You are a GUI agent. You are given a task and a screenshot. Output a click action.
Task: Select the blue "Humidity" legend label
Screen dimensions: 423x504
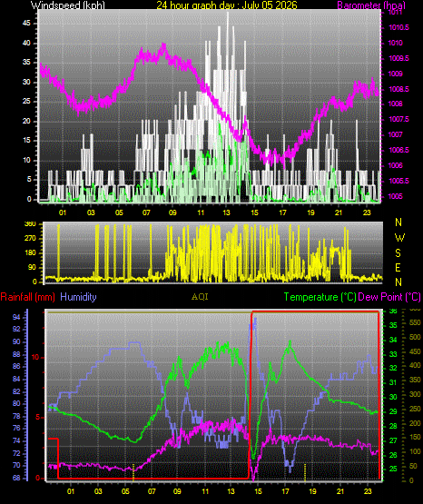78,297
